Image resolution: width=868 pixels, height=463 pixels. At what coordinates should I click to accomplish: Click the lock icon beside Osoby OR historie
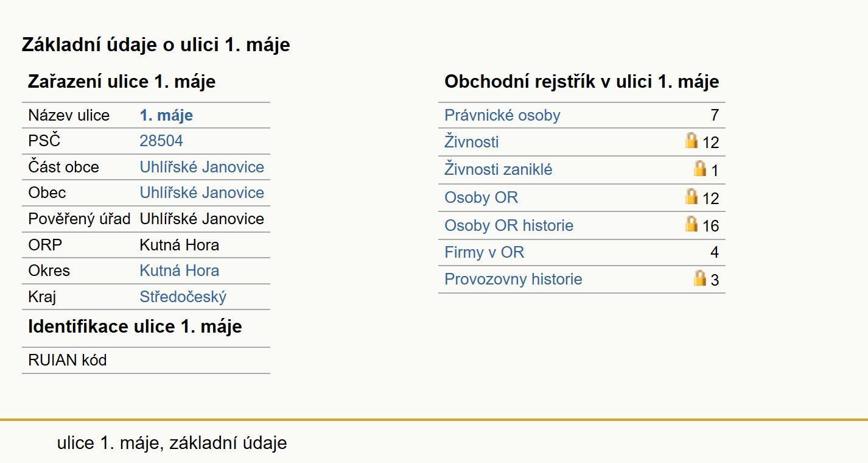(x=691, y=224)
